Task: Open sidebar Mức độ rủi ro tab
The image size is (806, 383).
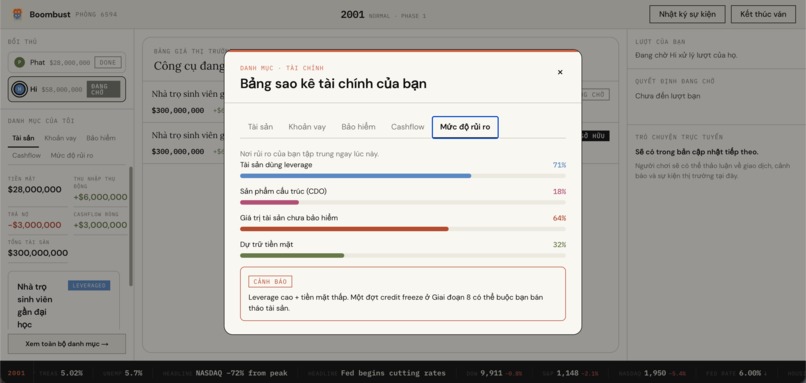Action: (72, 155)
